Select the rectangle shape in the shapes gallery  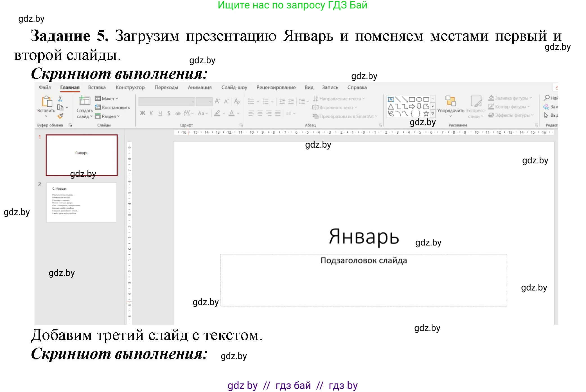(x=412, y=99)
